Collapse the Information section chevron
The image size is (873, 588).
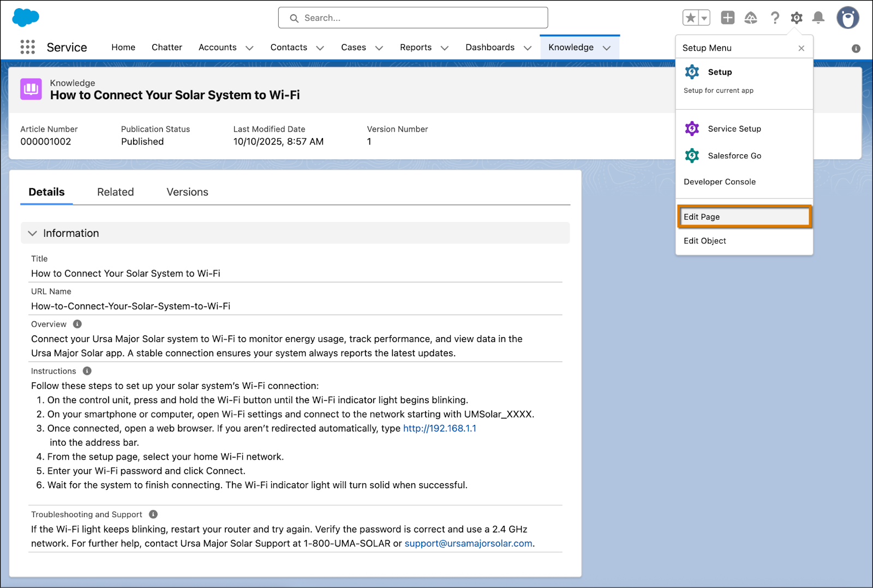pyautogui.click(x=33, y=233)
